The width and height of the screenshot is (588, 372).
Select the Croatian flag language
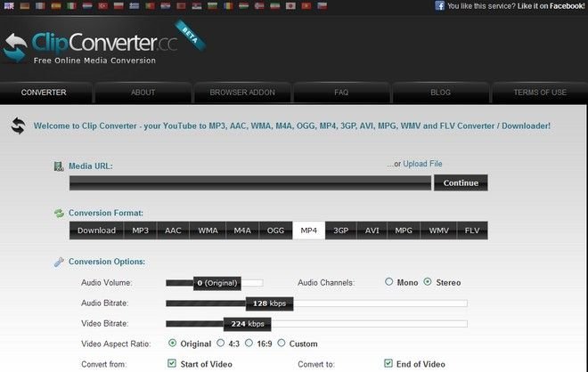pos(166,5)
